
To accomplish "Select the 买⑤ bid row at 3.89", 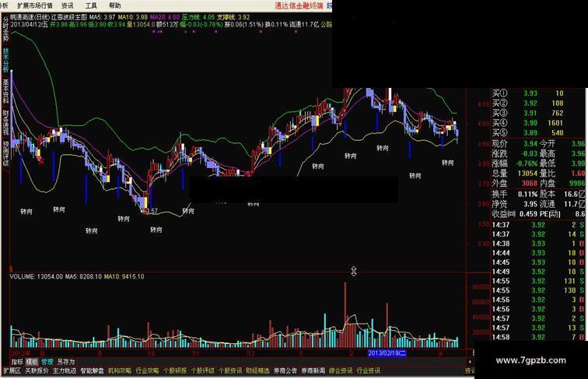I will (x=528, y=132).
